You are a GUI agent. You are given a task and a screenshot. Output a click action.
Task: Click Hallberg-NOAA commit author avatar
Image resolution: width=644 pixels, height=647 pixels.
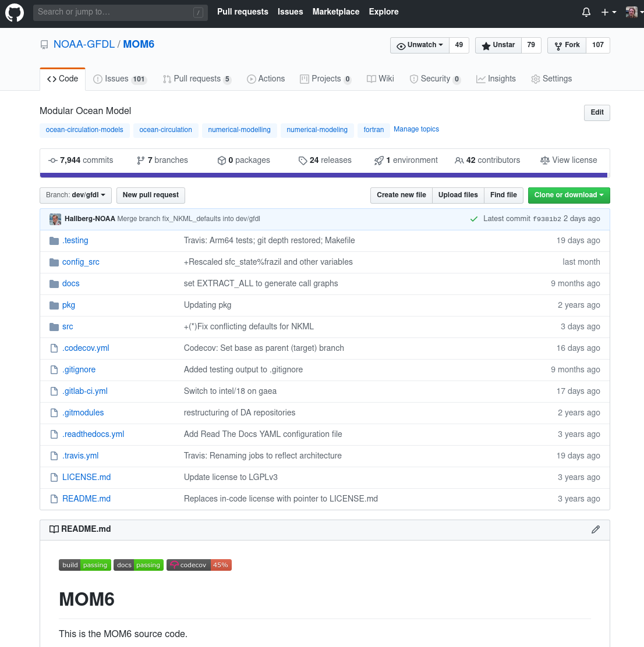point(55,219)
